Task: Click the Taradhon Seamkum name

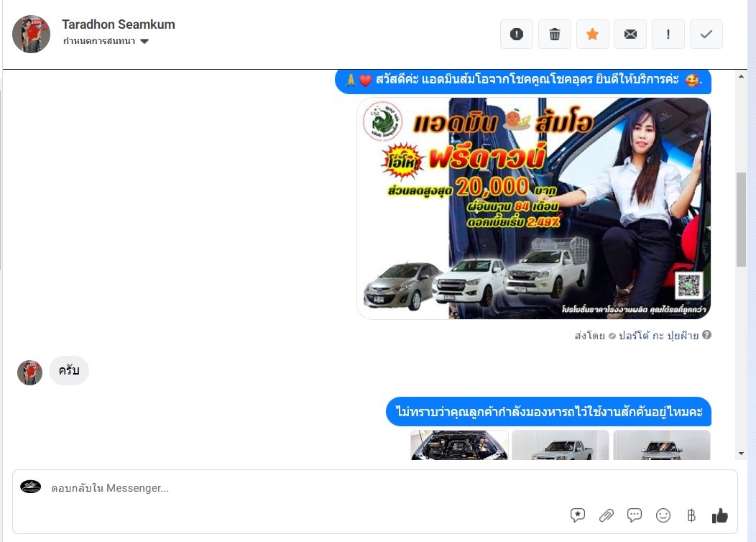Action: (x=118, y=24)
